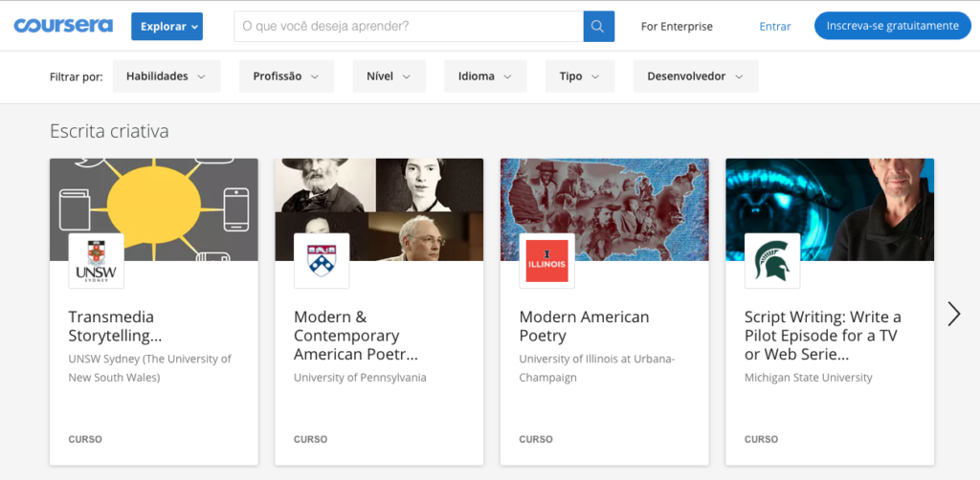Click the Coursera logo
This screenshot has width=980, height=480.
coord(63,26)
